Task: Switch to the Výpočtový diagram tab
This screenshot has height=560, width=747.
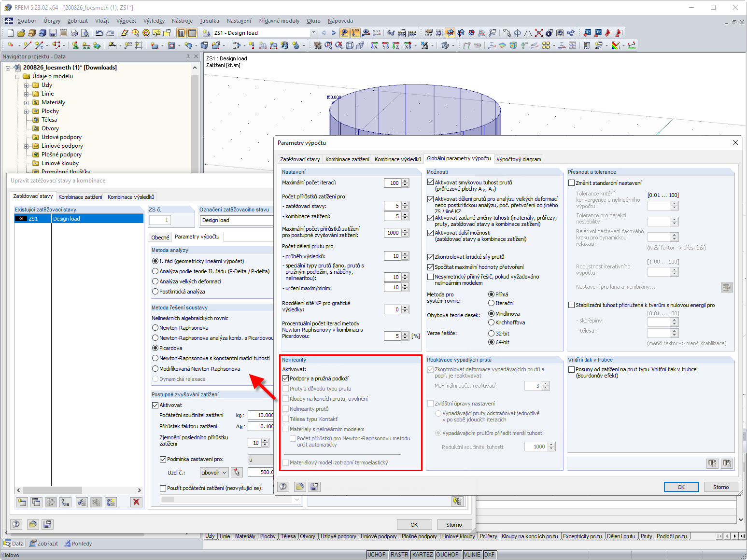Action: tap(519, 159)
